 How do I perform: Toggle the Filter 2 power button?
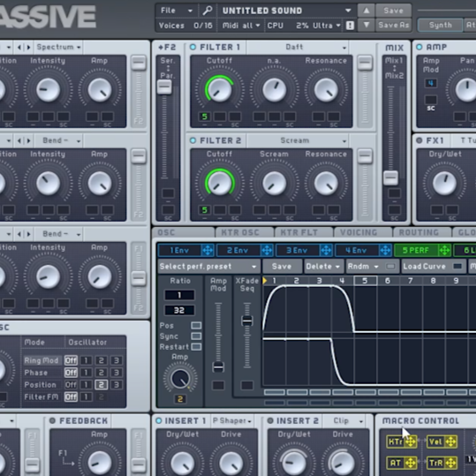click(x=193, y=140)
